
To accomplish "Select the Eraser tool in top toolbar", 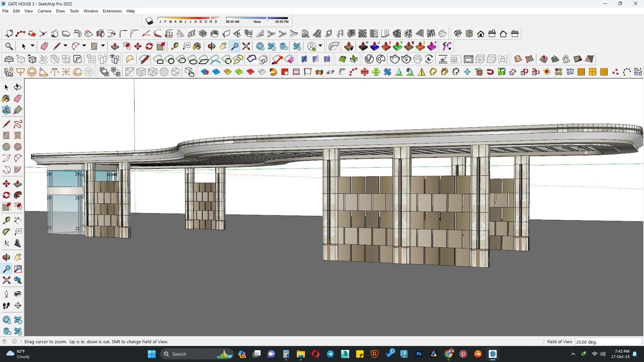I will tap(44, 46).
